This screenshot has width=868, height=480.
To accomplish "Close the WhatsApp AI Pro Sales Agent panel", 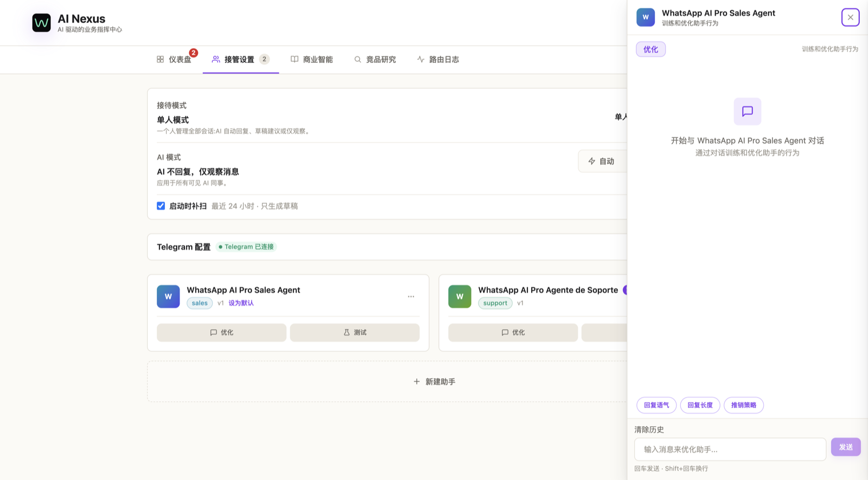I will pos(850,17).
